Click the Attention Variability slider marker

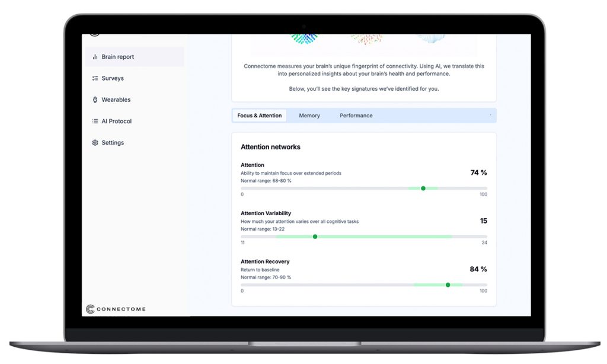point(315,237)
